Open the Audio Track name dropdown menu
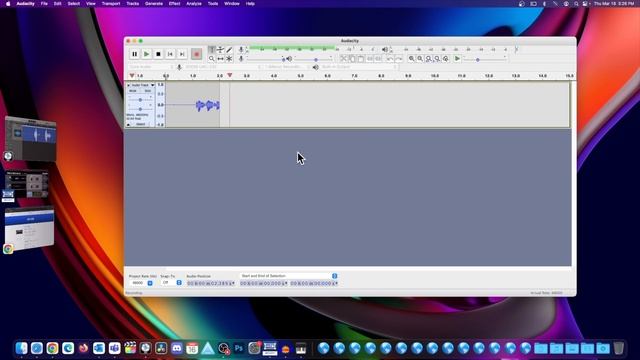This screenshot has height=360, width=640. point(142,85)
